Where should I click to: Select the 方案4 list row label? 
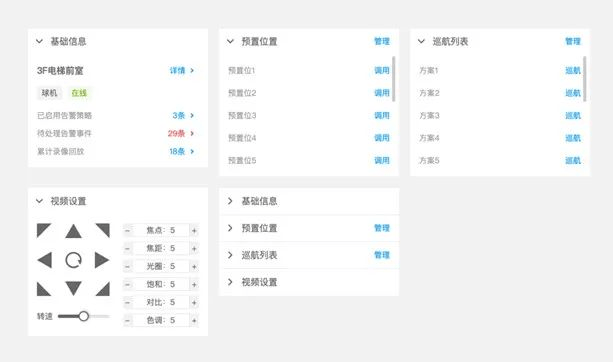click(x=429, y=138)
